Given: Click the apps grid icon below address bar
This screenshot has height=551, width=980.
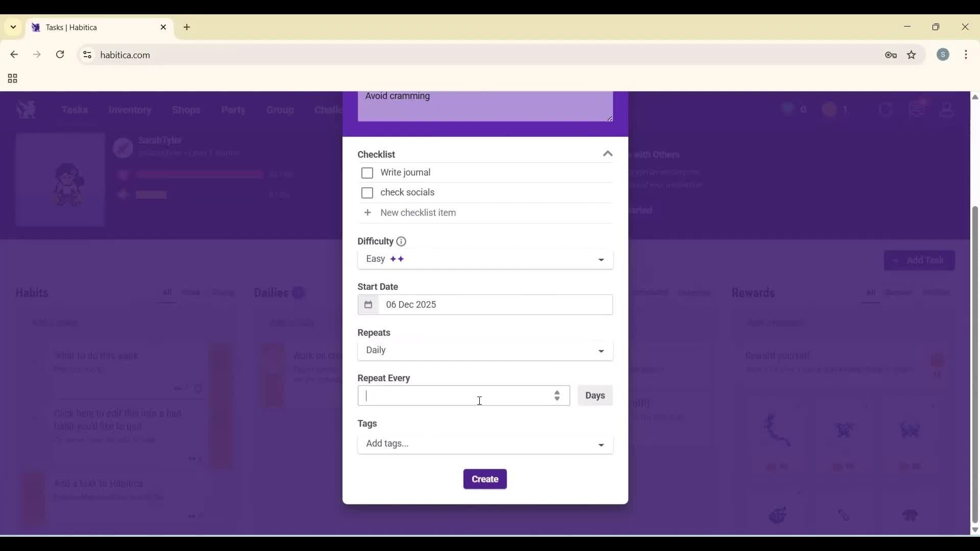Looking at the screenshot, I should (x=12, y=79).
